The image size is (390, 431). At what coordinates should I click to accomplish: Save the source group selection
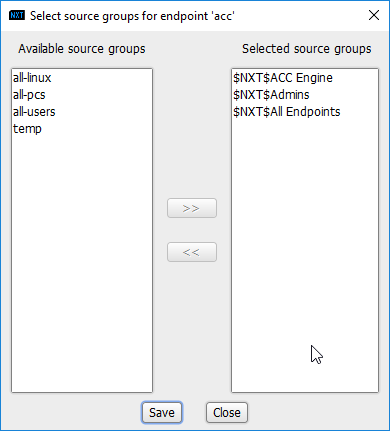(x=162, y=413)
